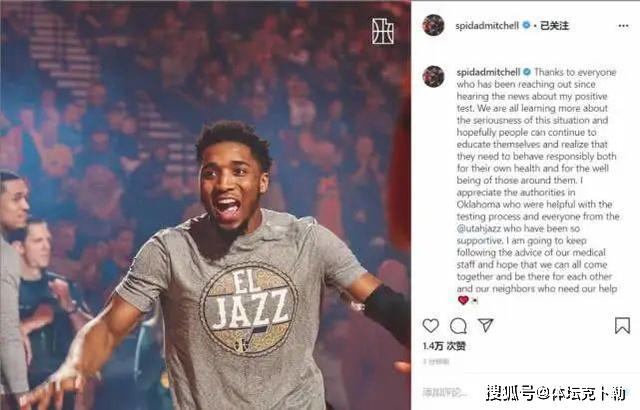Click the red heart emoji in caption
The image size is (640, 410).
[463, 300]
